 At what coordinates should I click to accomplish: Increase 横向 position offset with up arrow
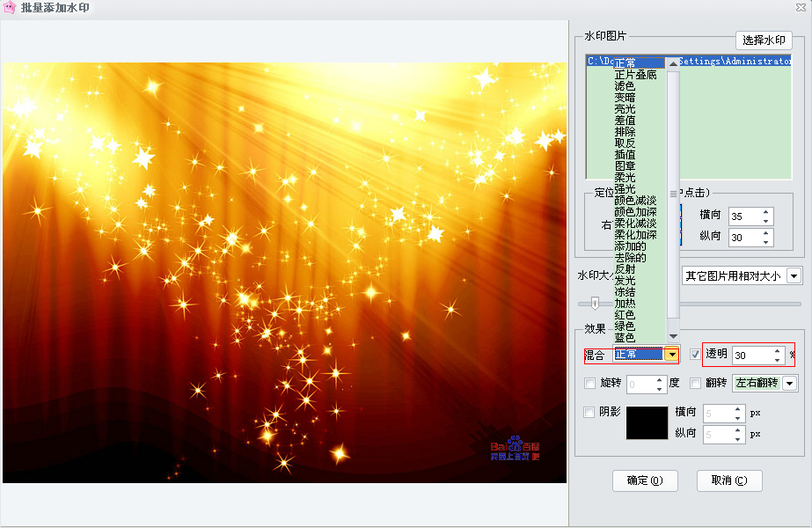point(766,212)
